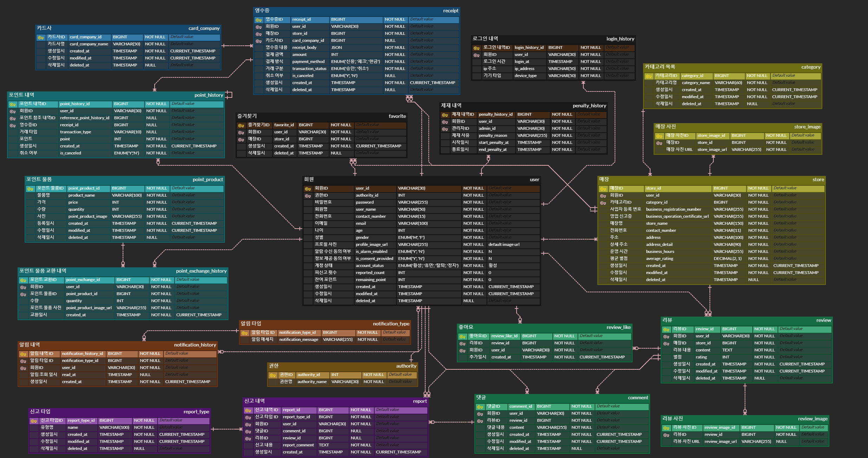Click primary key icon beside receipt_id

pyautogui.click(x=259, y=20)
